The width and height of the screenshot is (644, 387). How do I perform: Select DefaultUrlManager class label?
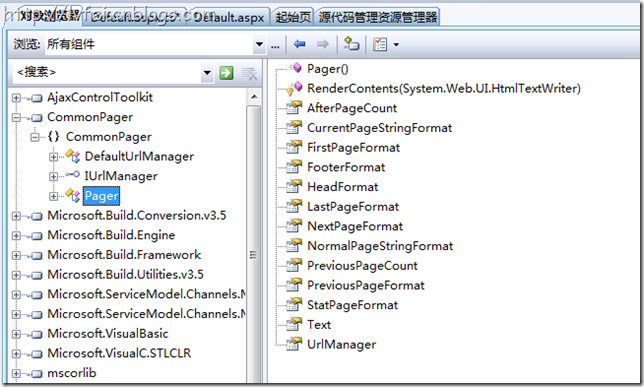coord(139,157)
